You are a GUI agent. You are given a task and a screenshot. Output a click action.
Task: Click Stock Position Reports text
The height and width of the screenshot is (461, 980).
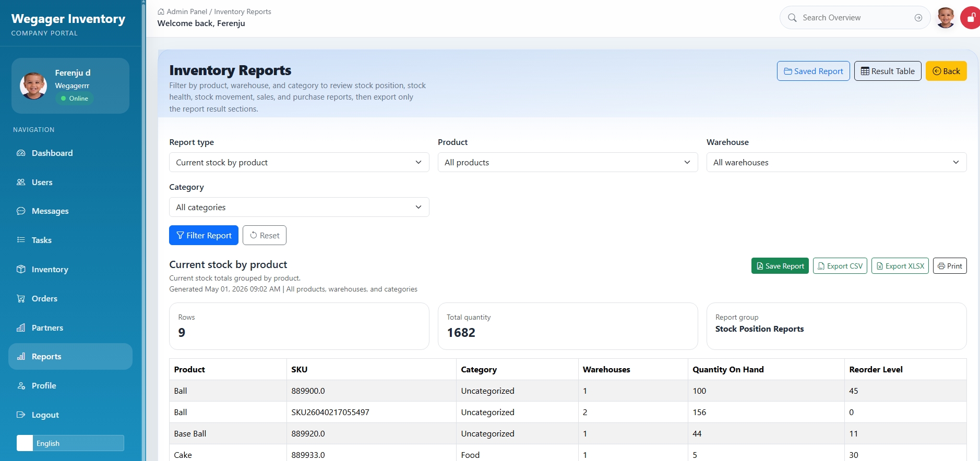[759, 329]
